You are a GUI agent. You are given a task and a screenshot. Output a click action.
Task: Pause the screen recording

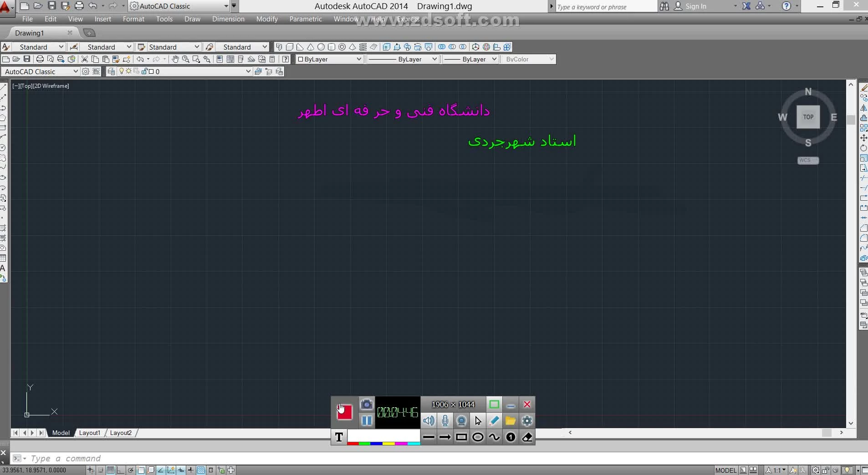367,421
